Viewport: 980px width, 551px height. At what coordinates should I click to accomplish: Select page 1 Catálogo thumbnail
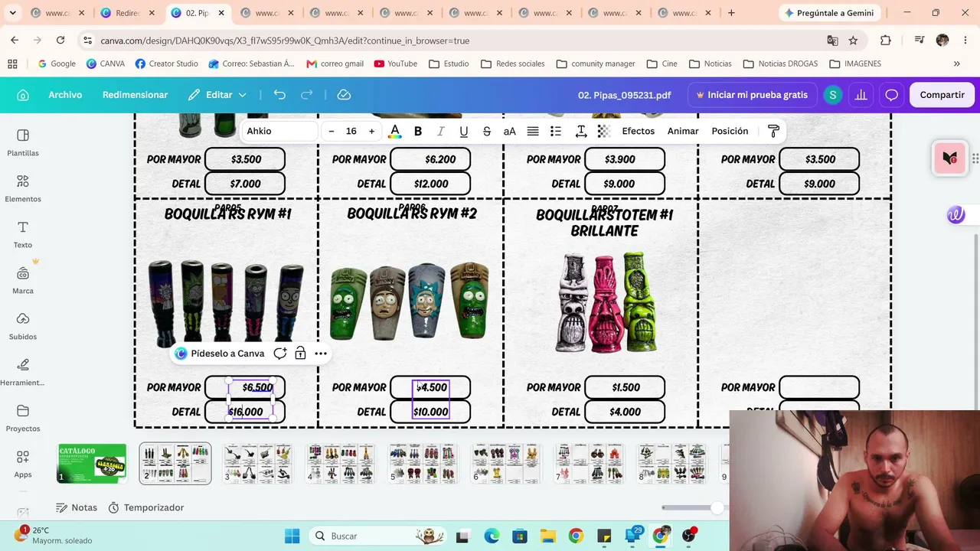[x=92, y=464]
